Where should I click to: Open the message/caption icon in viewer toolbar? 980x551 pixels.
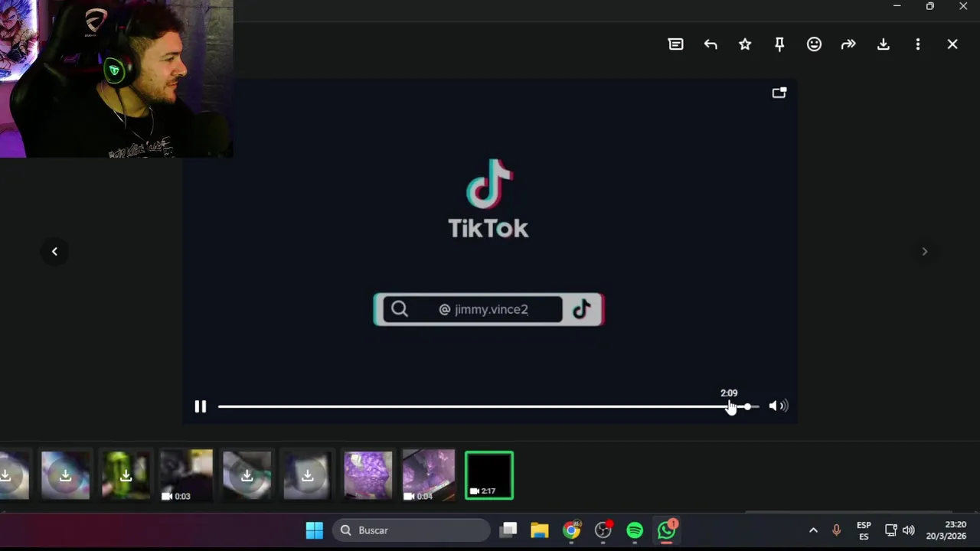[675, 44]
